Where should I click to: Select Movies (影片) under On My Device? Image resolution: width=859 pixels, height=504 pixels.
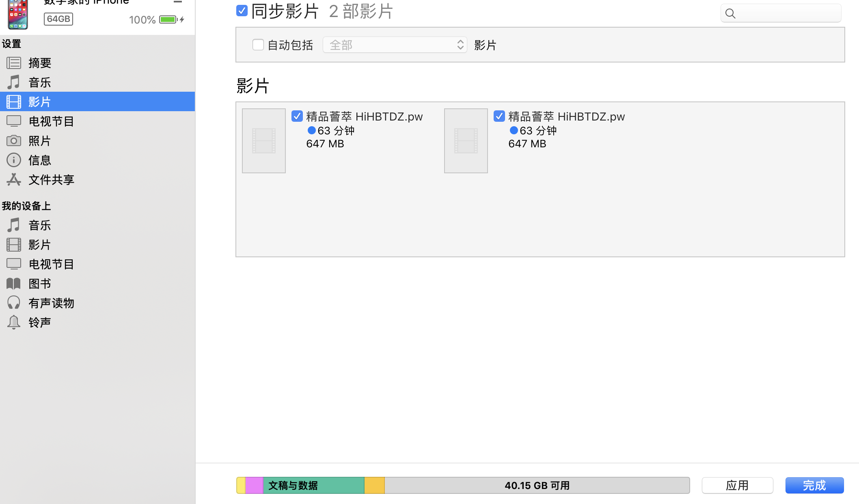[39, 245]
